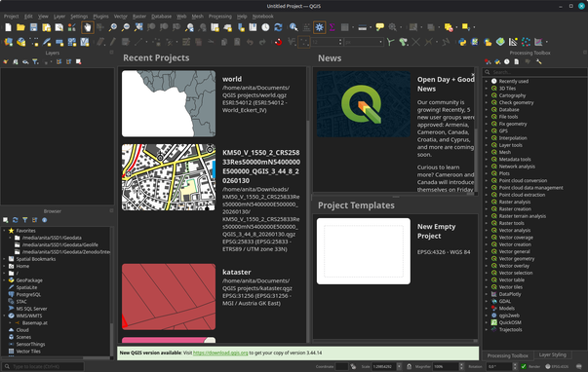
Task: Open the kataster recent project title
Action: tap(236, 272)
